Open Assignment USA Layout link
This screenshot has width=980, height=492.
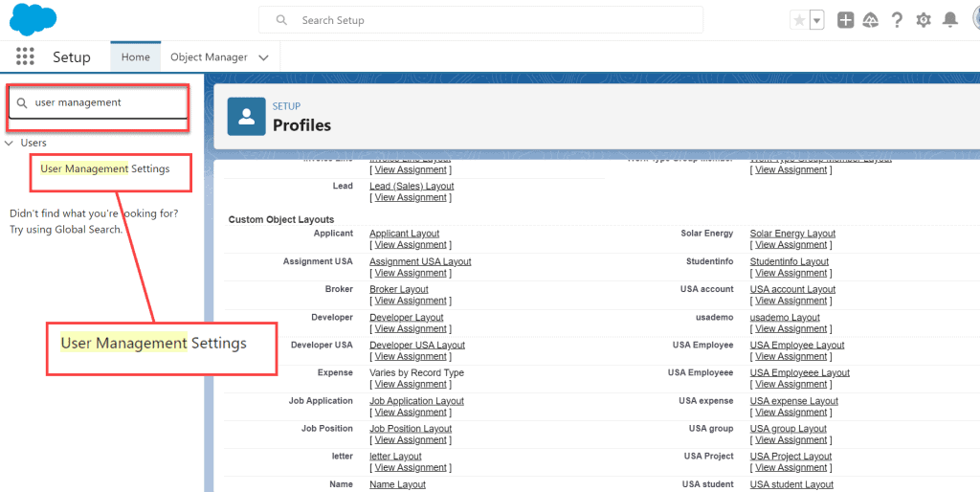(x=420, y=261)
